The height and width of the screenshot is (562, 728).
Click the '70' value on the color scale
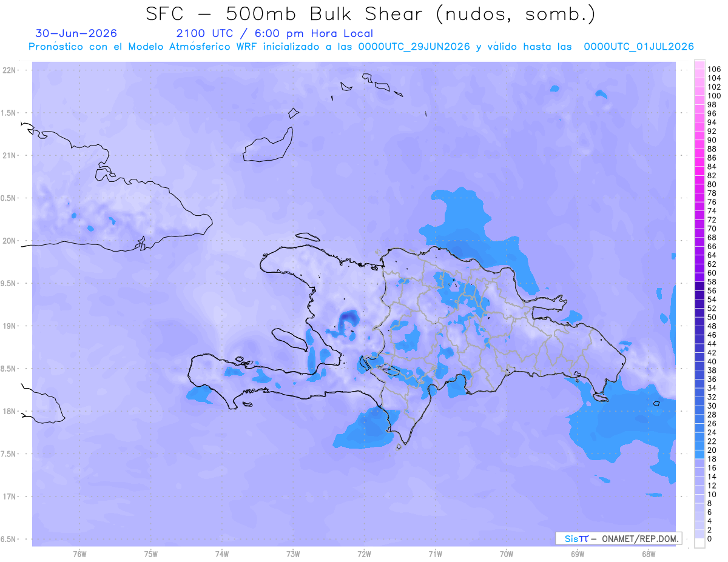pyautogui.click(x=712, y=229)
